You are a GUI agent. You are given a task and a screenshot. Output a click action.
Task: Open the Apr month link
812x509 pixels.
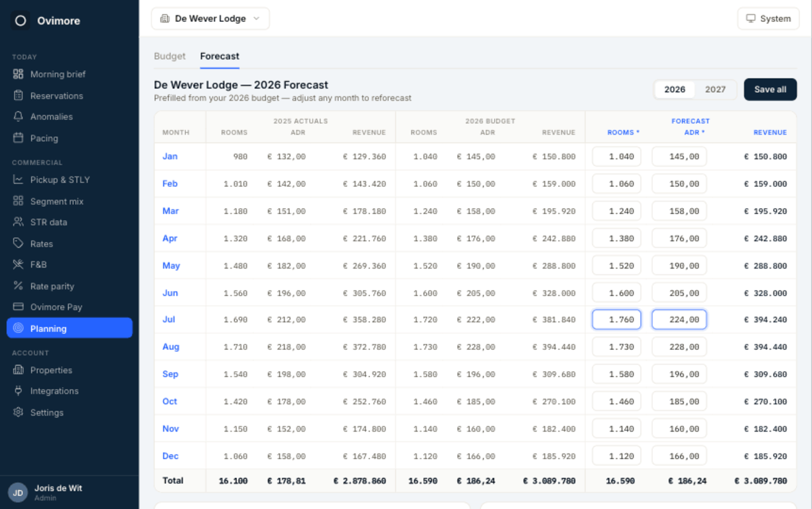click(x=170, y=238)
